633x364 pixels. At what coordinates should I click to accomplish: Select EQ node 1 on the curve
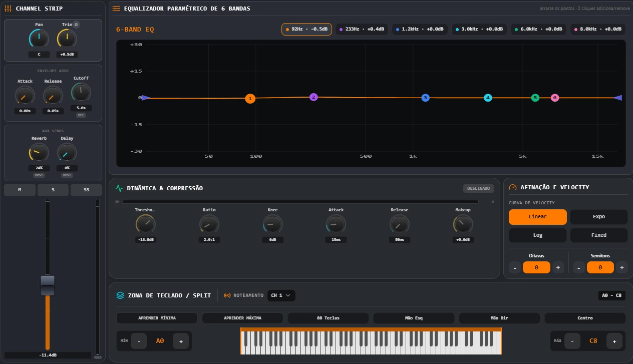point(250,99)
